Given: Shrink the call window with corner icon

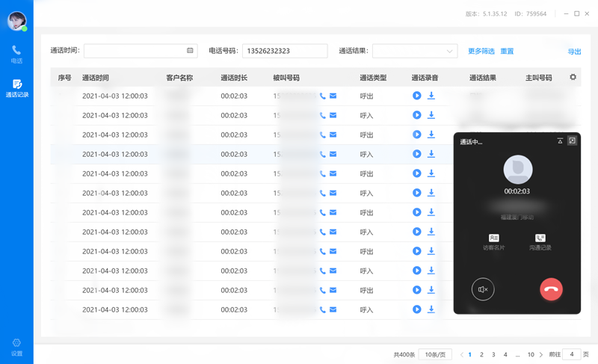Looking at the screenshot, I should [x=572, y=141].
